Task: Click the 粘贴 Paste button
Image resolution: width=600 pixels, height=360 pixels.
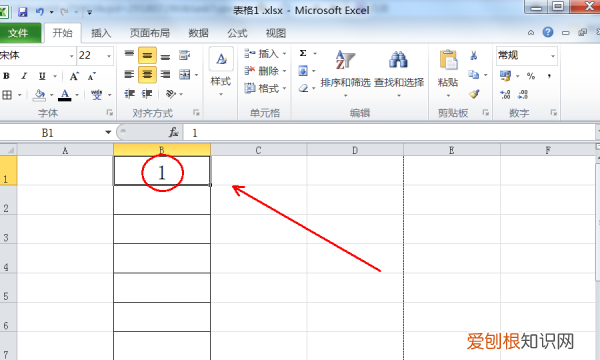Action: click(448, 73)
